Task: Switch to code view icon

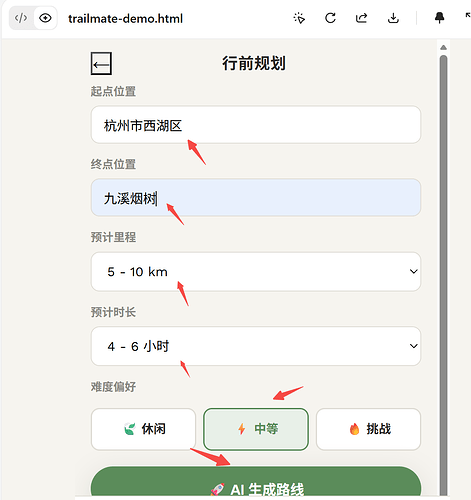Action: coord(21,18)
